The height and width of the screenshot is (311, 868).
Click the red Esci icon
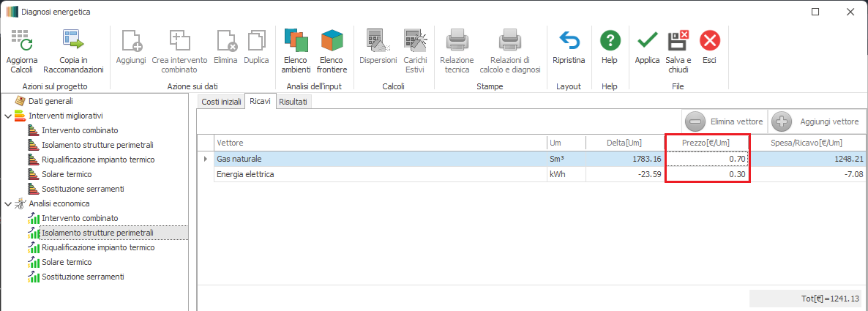(x=709, y=41)
